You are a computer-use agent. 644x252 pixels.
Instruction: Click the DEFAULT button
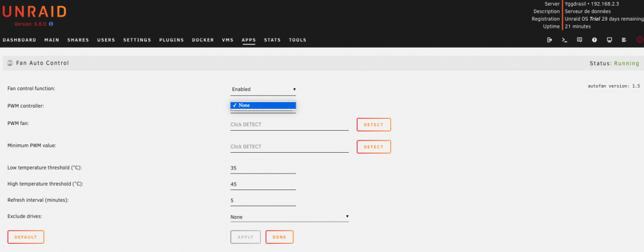tap(26, 237)
